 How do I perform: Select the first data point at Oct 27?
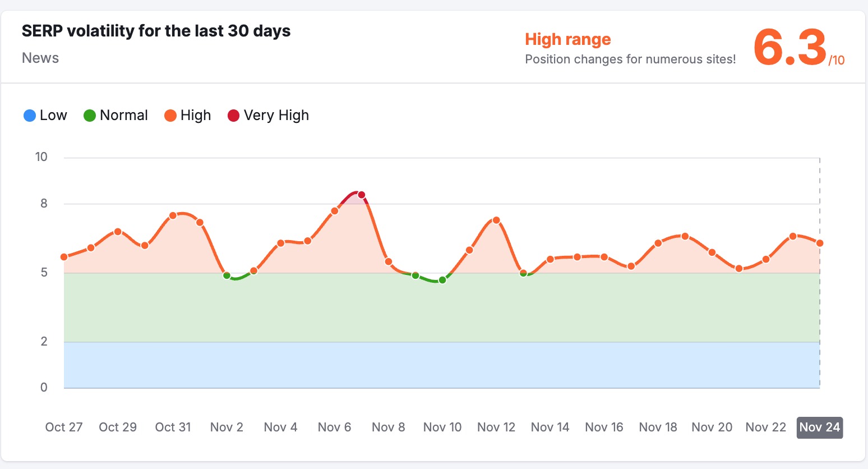point(64,257)
